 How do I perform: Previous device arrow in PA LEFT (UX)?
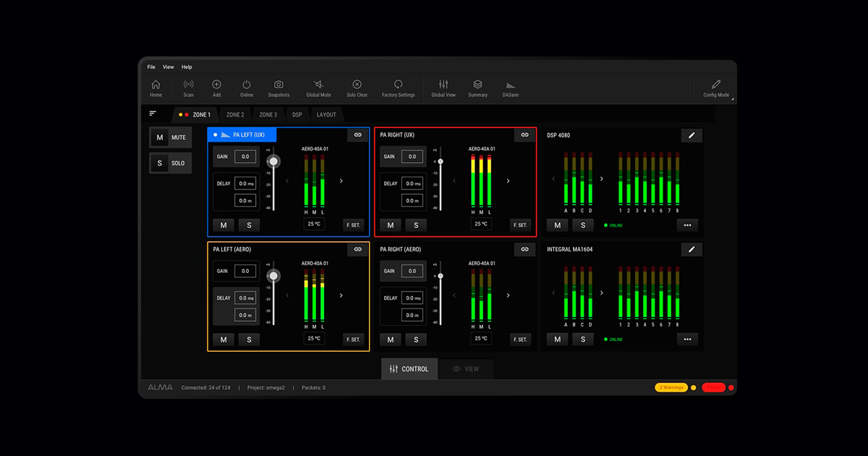pyautogui.click(x=287, y=181)
